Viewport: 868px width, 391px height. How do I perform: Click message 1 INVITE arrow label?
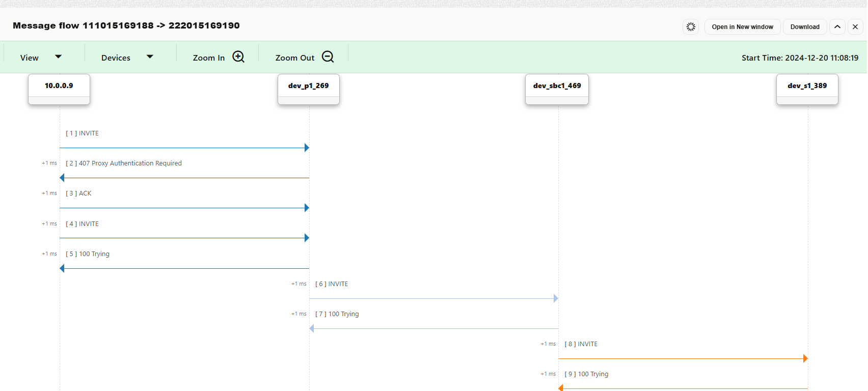pyautogui.click(x=83, y=133)
